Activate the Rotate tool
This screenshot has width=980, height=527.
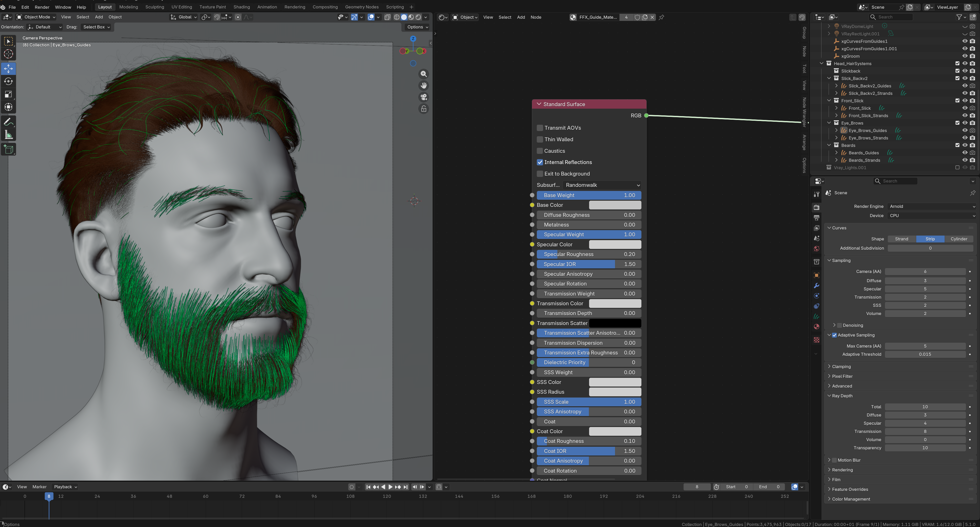coord(8,82)
